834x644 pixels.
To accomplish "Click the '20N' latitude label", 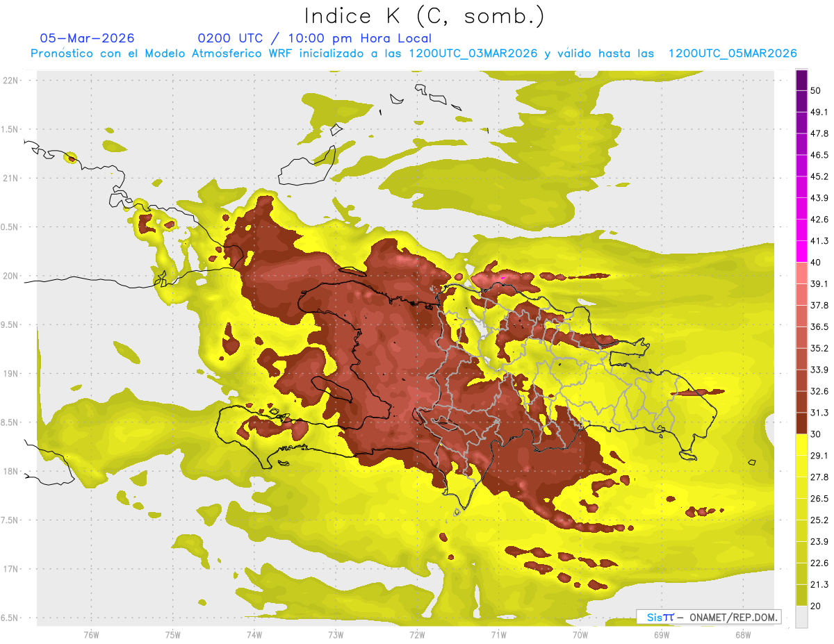I will coord(10,276).
